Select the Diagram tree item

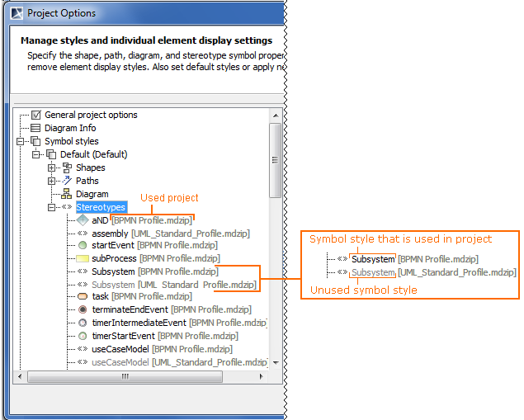92,194
